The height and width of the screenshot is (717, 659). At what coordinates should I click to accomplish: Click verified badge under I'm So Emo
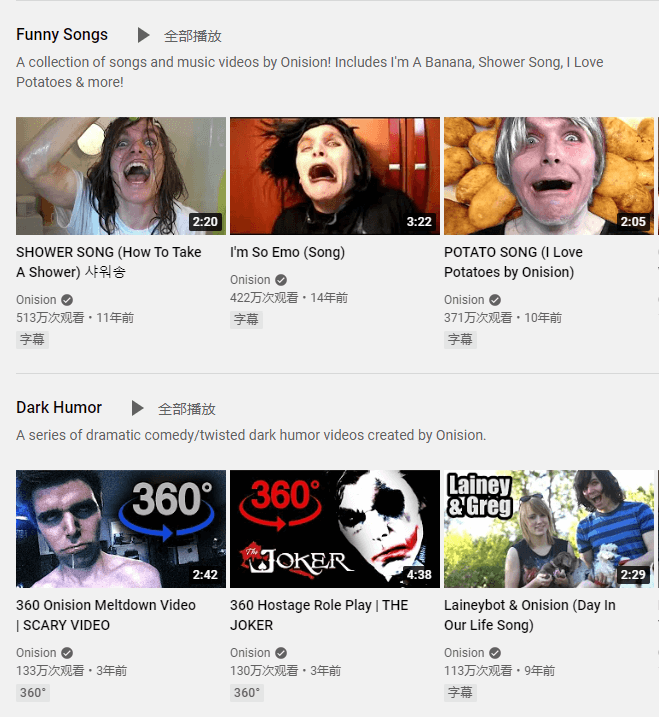pyautogui.click(x=281, y=280)
